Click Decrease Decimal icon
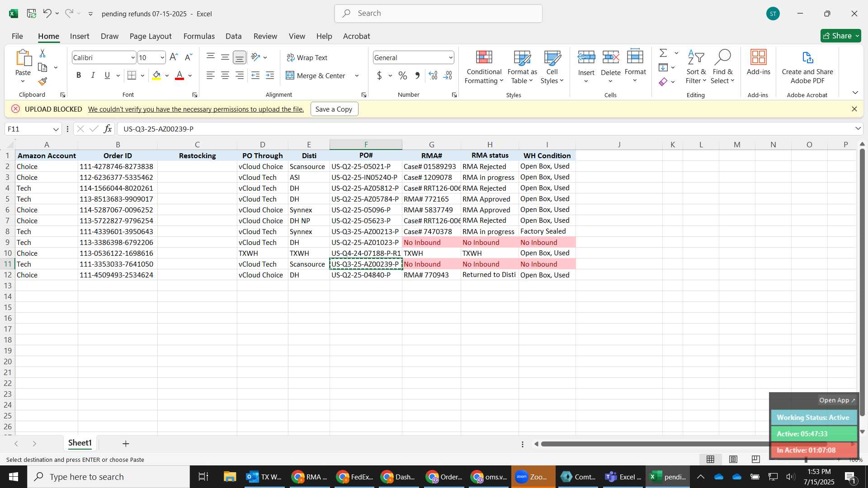868x488 pixels. coord(448,75)
